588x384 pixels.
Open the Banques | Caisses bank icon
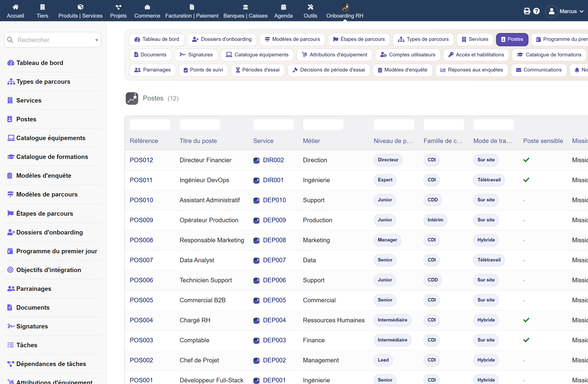(245, 7)
